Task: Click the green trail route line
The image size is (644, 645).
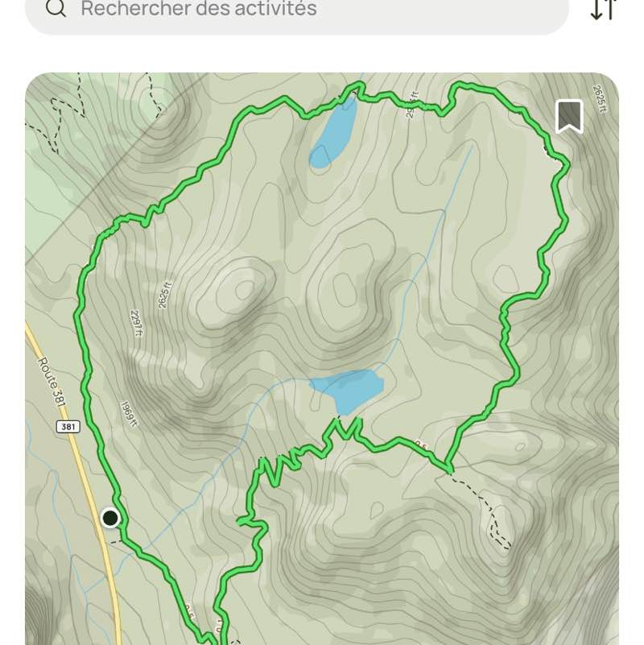Action: pos(83,349)
